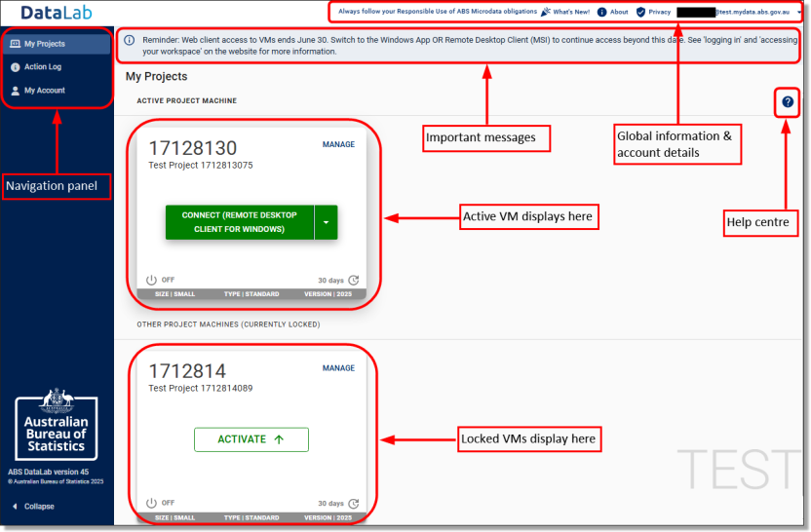
Task: Open the About link in the header
Action: click(619, 12)
